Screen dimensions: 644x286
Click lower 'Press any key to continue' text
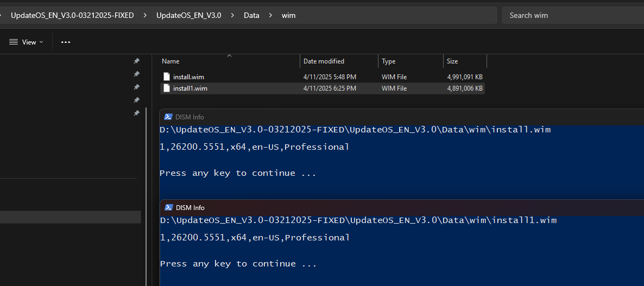pos(238,264)
